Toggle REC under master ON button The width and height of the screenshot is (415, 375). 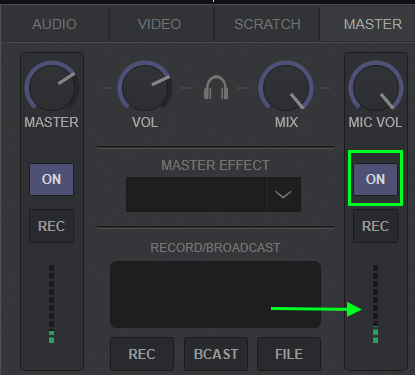pyautogui.click(x=52, y=226)
